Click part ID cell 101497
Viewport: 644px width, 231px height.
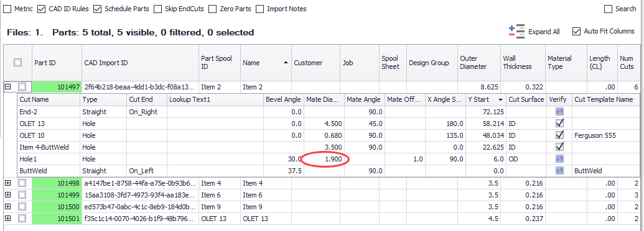(57, 87)
